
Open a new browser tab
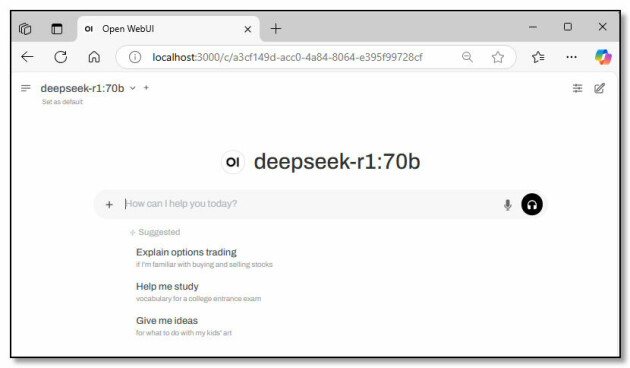pos(276,29)
